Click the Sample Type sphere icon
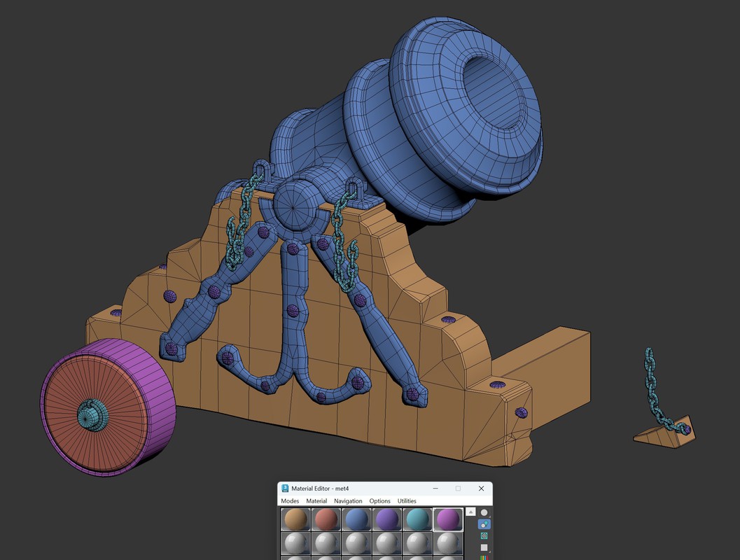This screenshot has width=740, height=560. [484, 512]
